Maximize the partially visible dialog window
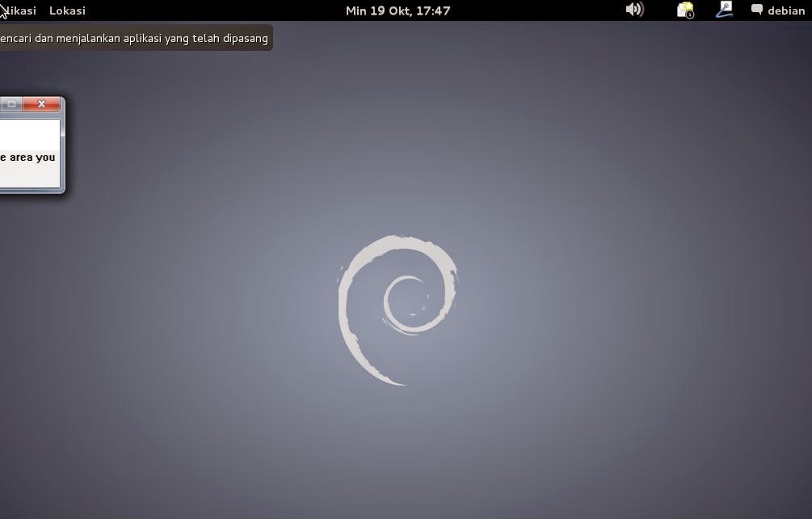Image resolution: width=812 pixels, height=519 pixels. click(x=11, y=104)
